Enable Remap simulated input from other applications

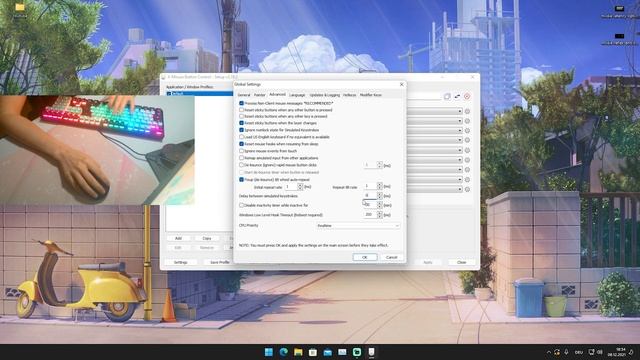click(241, 158)
